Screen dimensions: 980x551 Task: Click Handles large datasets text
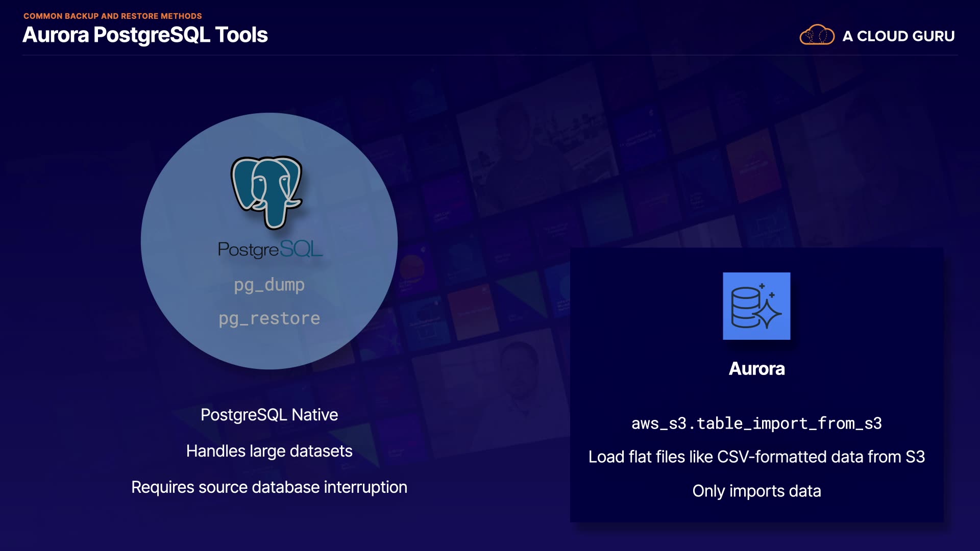coord(269,451)
